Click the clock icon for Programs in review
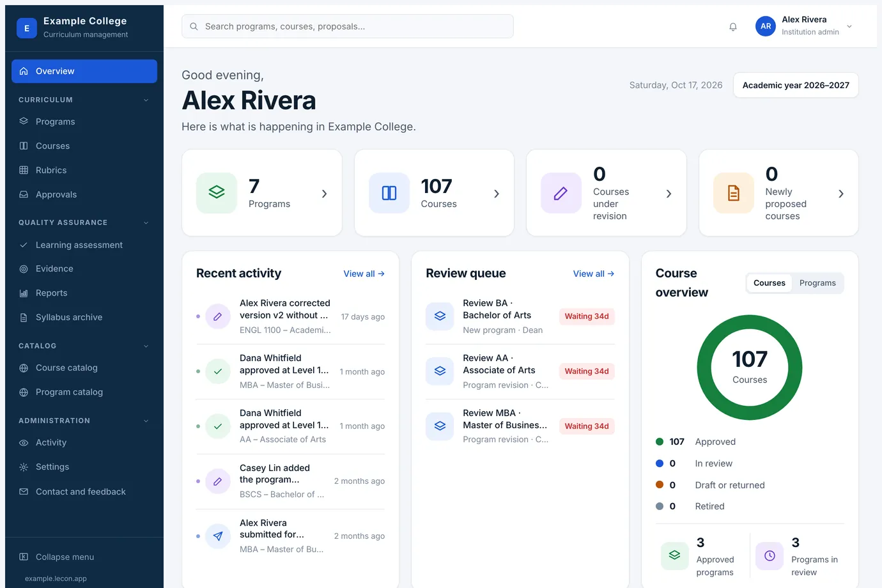 point(770,555)
